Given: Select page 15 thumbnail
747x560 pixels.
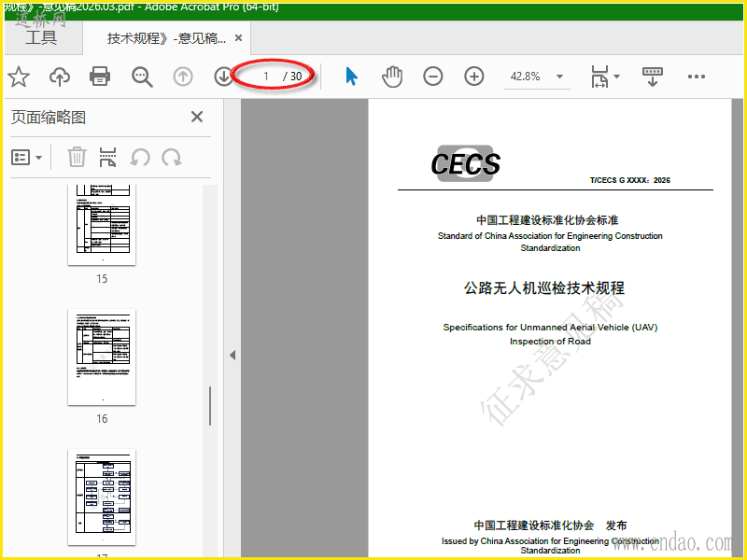Looking at the screenshot, I should pyautogui.click(x=102, y=225).
